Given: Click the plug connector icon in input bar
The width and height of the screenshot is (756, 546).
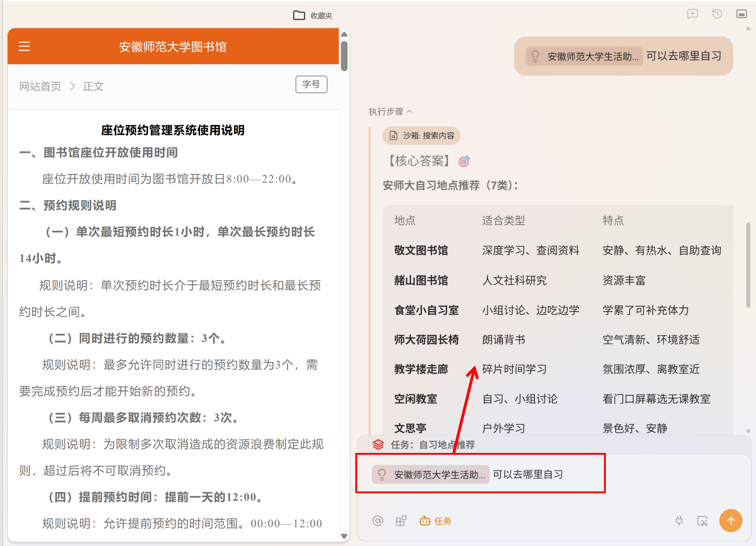Looking at the screenshot, I should pyautogui.click(x=679, y=521).
